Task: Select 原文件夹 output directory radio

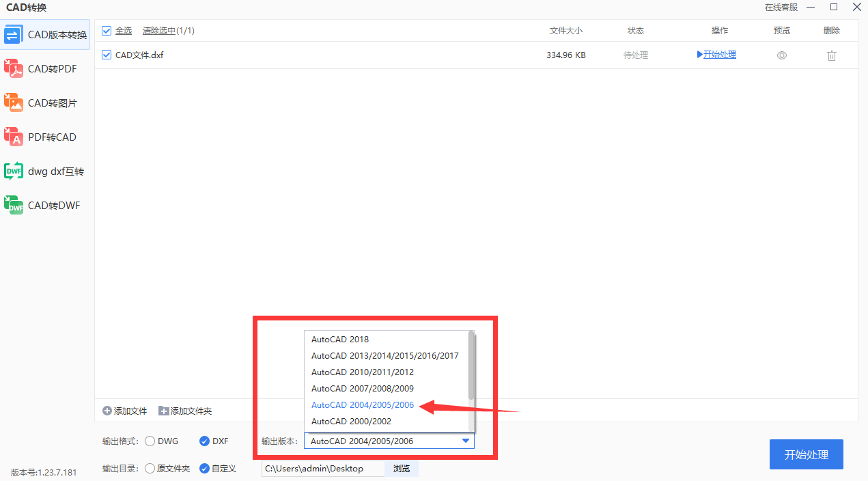Action: (150, 469)
